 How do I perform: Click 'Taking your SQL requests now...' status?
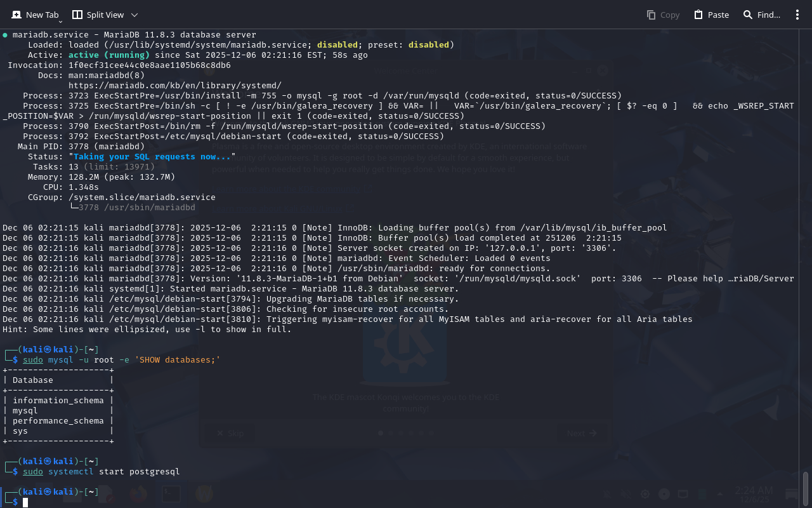click(152, 156)
